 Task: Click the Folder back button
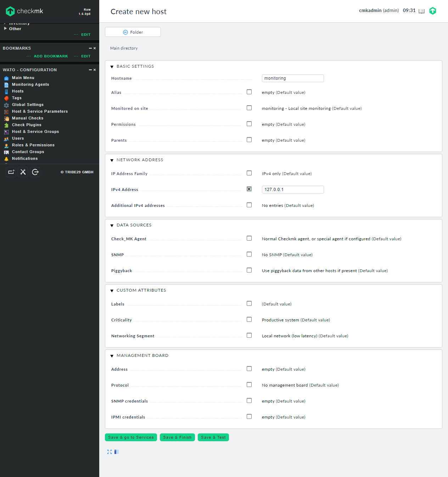(133, 32)
